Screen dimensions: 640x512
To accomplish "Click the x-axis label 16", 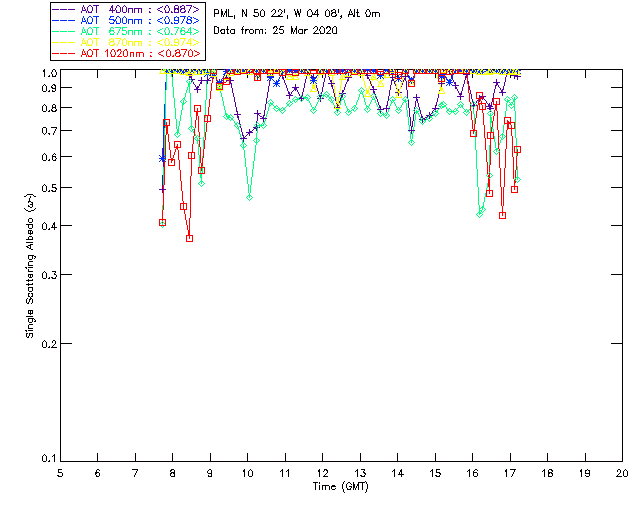I will [x=473, y=474].
